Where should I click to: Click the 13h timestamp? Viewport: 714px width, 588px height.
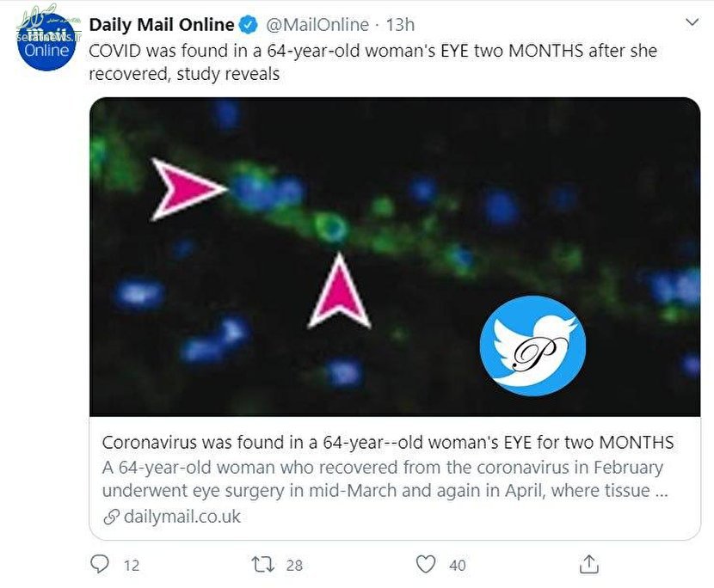point(400,25)
